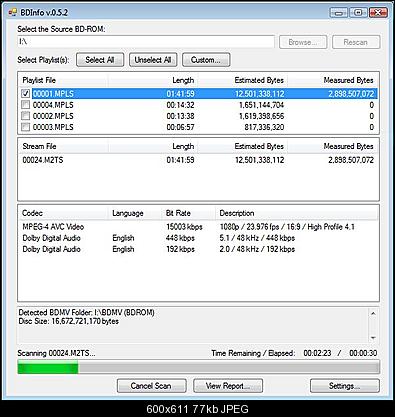395x417 pixels.
Task: Select the 00024.M2TS stream file
Action: (198, 160)
